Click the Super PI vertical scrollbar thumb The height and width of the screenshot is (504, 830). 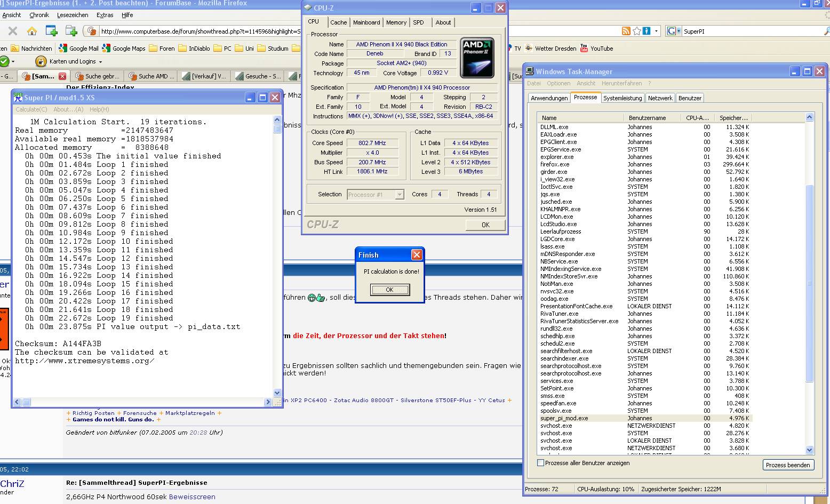[x=277, y=129]
